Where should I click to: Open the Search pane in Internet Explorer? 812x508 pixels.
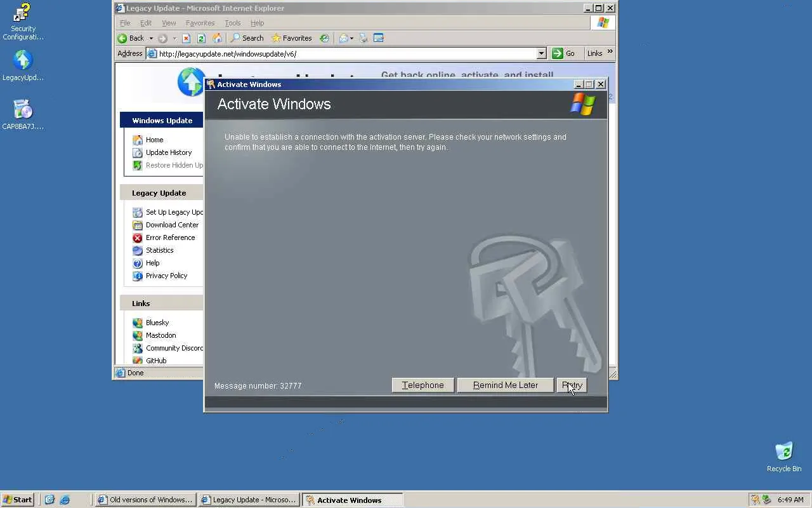click(x=247, y=38)
